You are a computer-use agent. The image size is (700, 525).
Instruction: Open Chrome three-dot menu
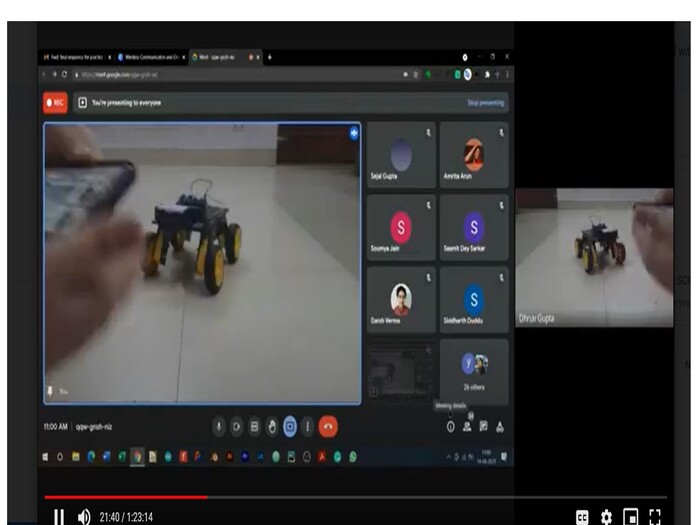coord(508,75)
